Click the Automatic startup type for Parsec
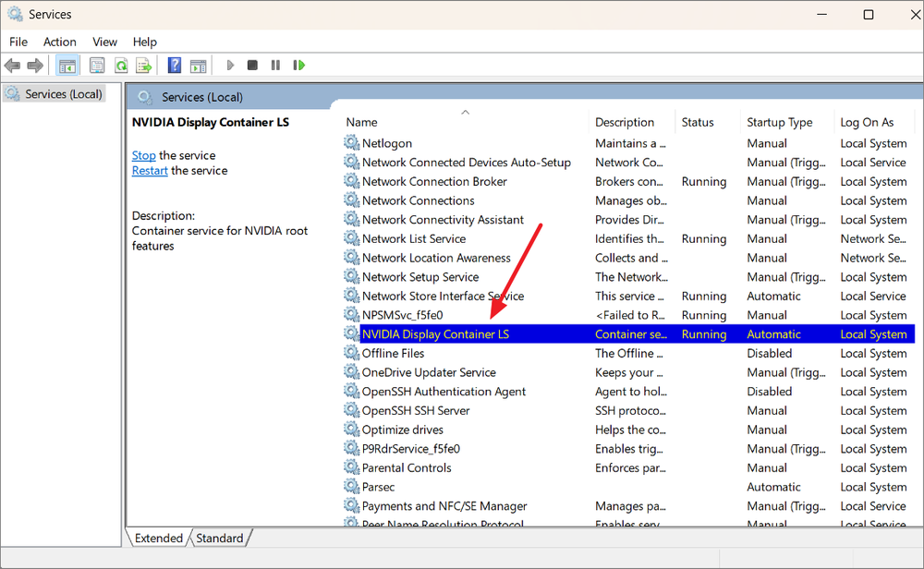Image resolution: width=924 pixels, height=569 pixels. [x=773, y=487]
